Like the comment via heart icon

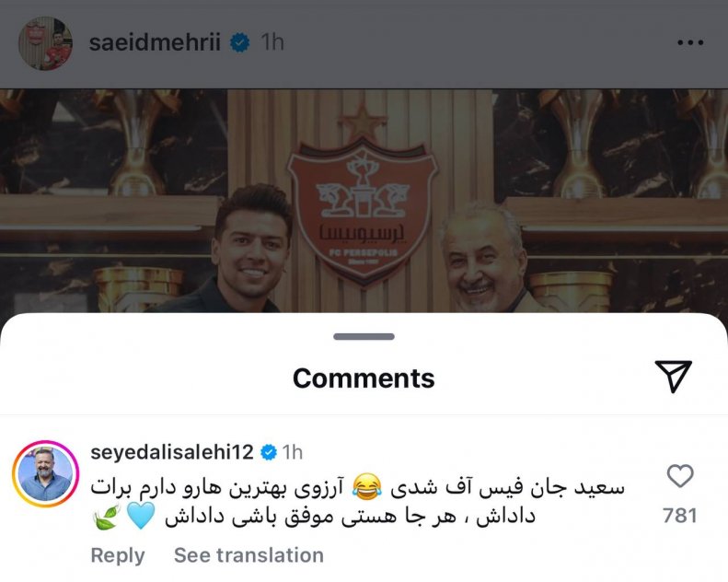[x=680, y=476]
